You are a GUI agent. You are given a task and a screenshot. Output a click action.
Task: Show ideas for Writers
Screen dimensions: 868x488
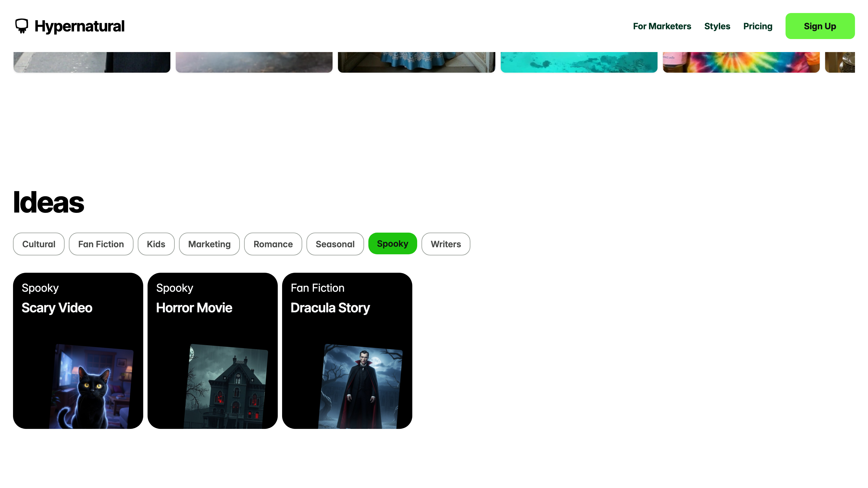446,244
